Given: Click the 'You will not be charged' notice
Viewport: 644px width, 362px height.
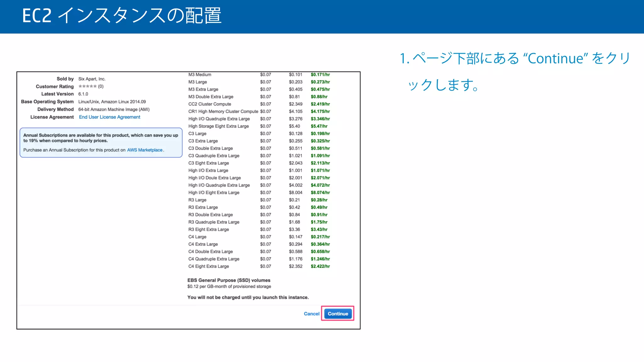Looking at the screenshot, I should 248,297.
